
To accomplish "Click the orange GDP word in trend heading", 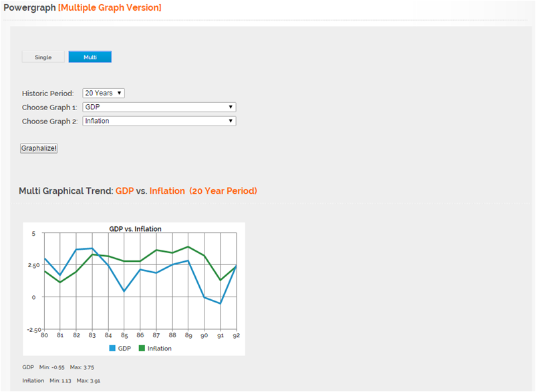I will point(124,190).
